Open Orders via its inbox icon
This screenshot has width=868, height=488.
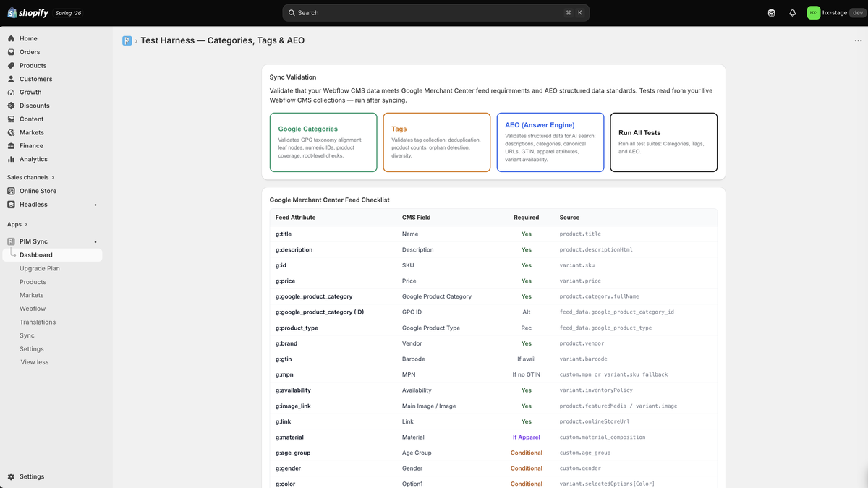pyautogui.click(x=11, y=52)
